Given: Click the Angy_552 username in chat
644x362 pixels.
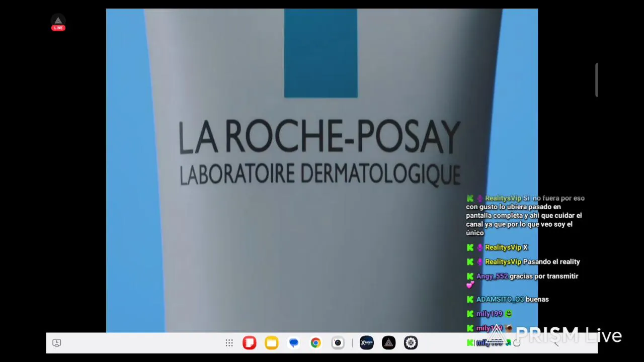Looking at the screenshot, I should 492,277.
